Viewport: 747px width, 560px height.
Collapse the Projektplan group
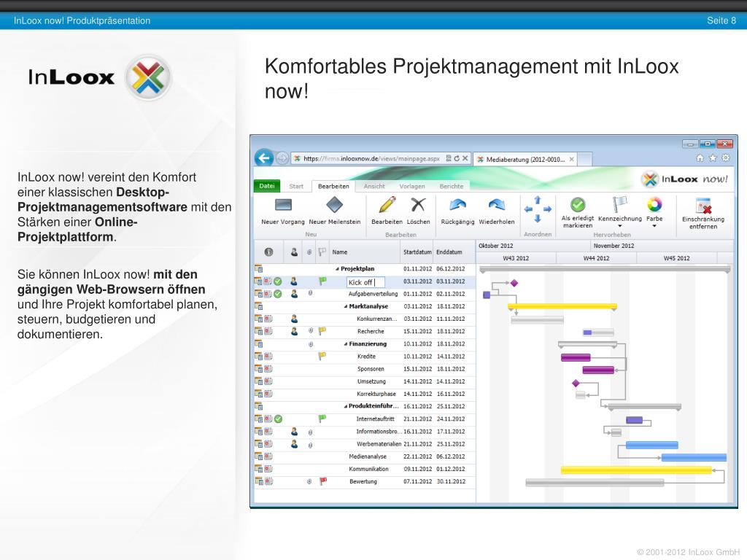coord(337,269)
